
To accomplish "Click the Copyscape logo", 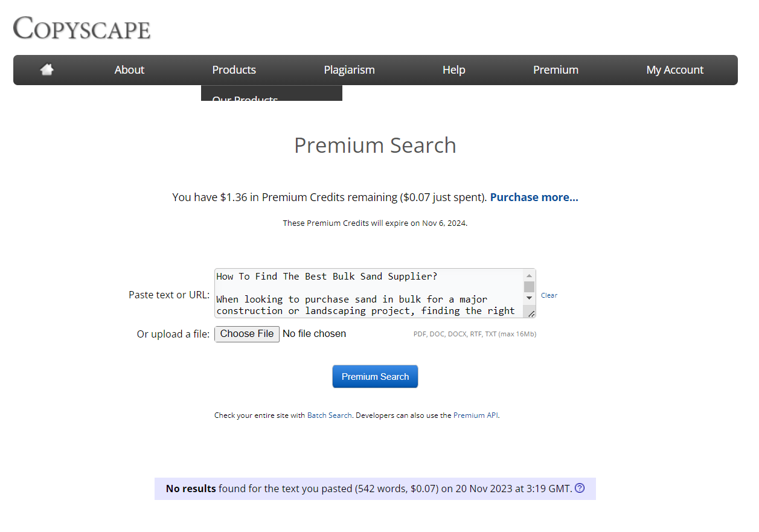I will click(82, 28).
